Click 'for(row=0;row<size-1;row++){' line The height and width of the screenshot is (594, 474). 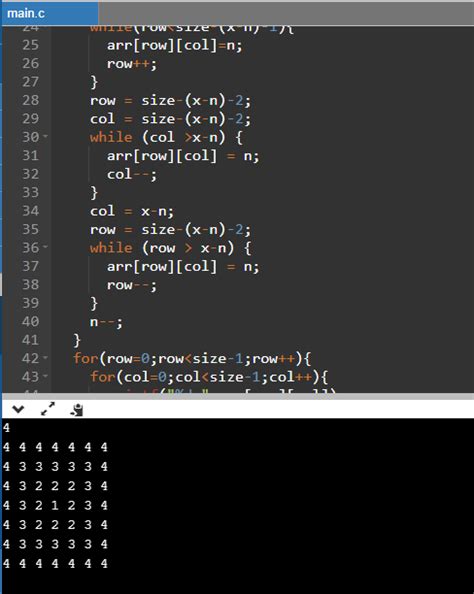(x=192, y=359)
